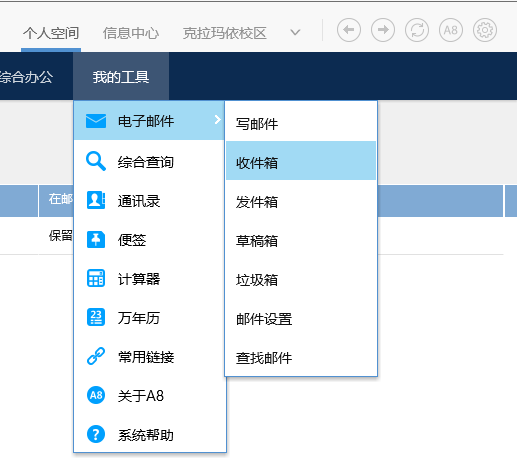Click the magnifier icon for 综合查询
This screenshot has height=469, width=517.
tap(96, 161)
